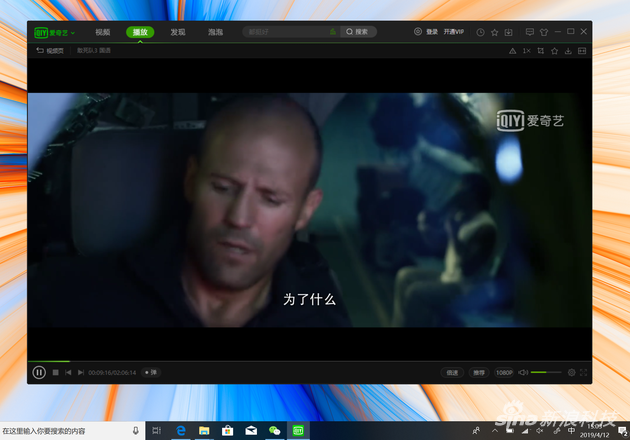Pause the video playback
The width and height of the screenshot is (630, 440).
pos(39,372)
